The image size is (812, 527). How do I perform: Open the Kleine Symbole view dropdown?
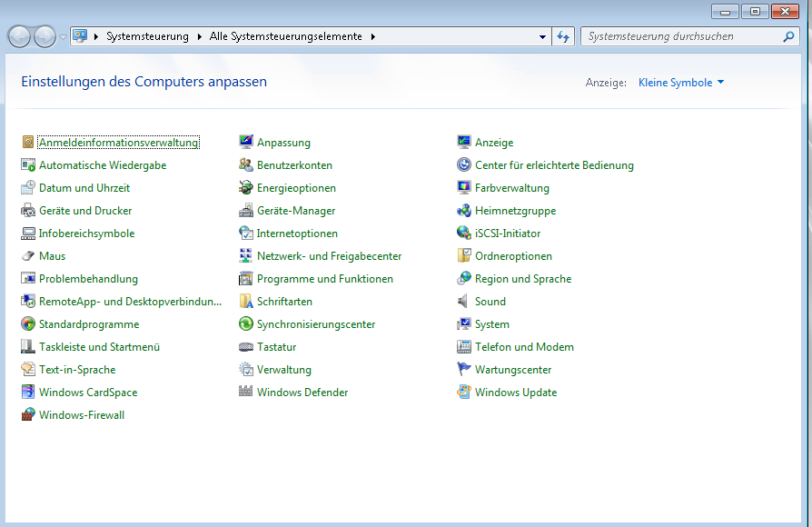tap(681, 83)
